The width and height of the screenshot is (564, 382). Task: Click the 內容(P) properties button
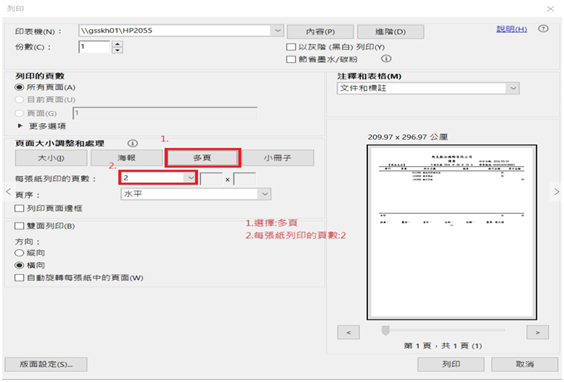click(320, 32)
